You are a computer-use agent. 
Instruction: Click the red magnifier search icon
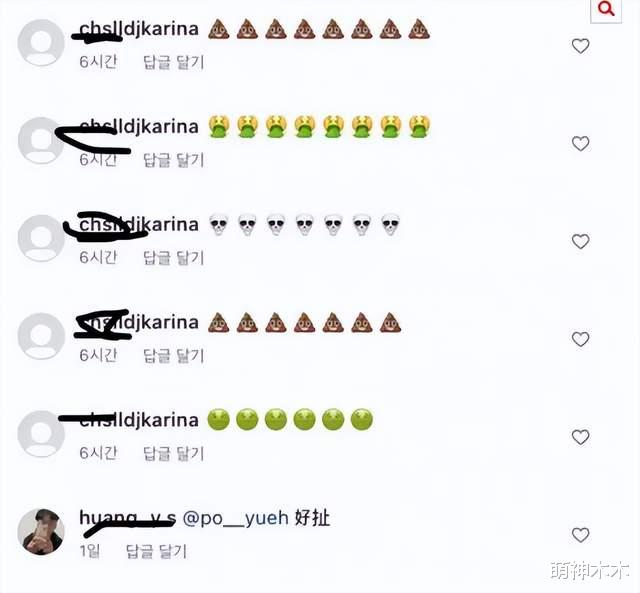[606, 9]
